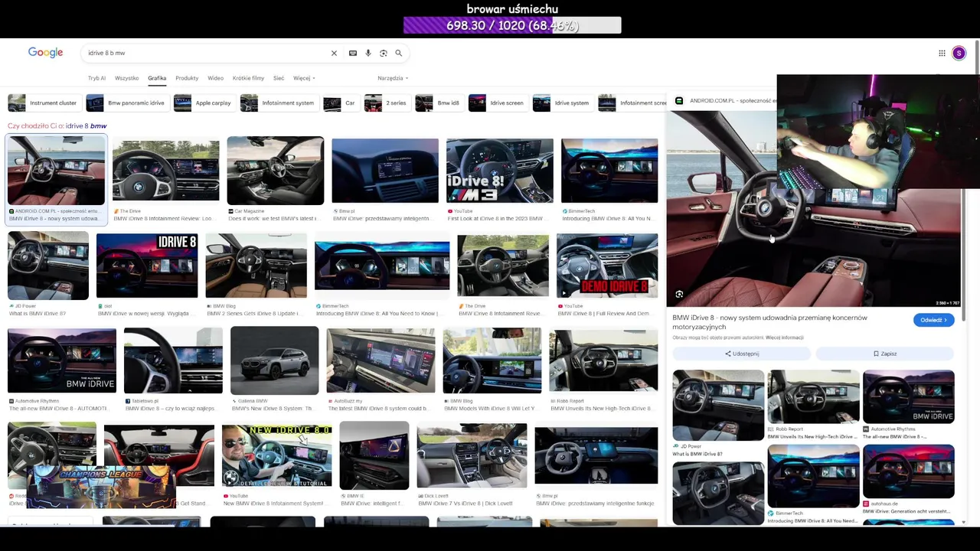Open Car Magazine Does it work thumbnail
The width and height of the screenshot is (980, 551).
[x=276, y=171]
